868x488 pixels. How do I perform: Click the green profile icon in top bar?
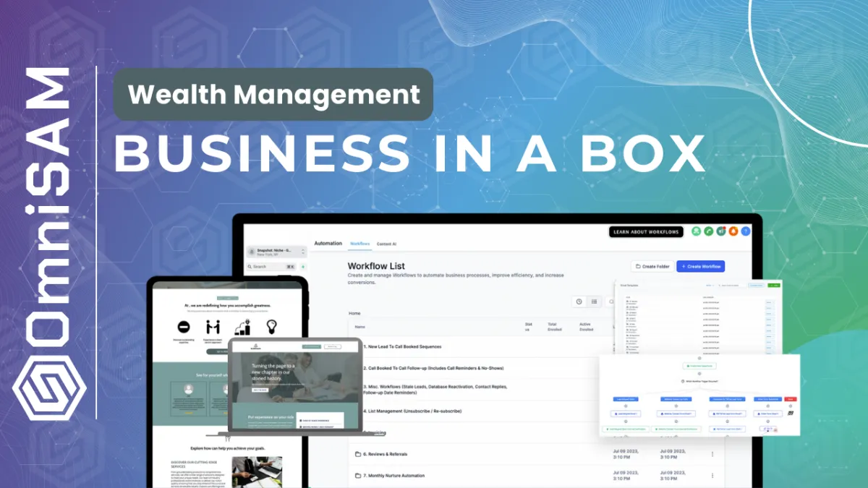[696, 231]
